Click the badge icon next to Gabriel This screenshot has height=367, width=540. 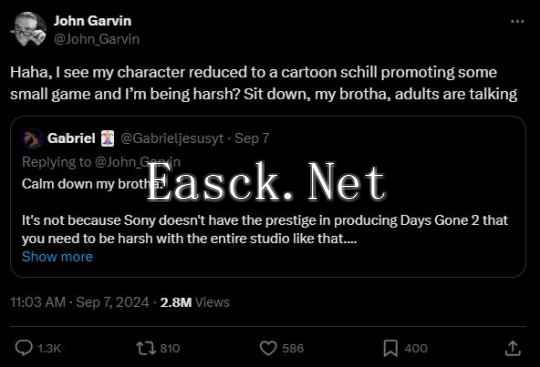[107, 138]
